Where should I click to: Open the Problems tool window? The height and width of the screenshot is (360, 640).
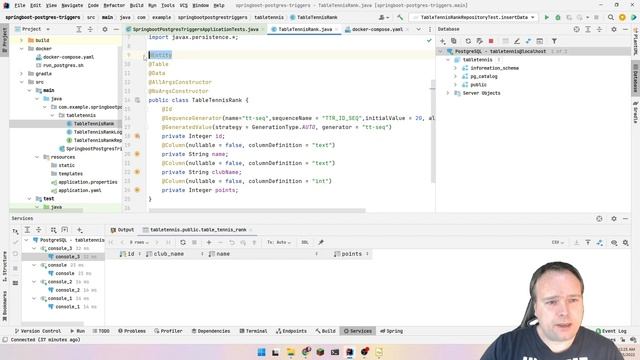click(131, 331)
